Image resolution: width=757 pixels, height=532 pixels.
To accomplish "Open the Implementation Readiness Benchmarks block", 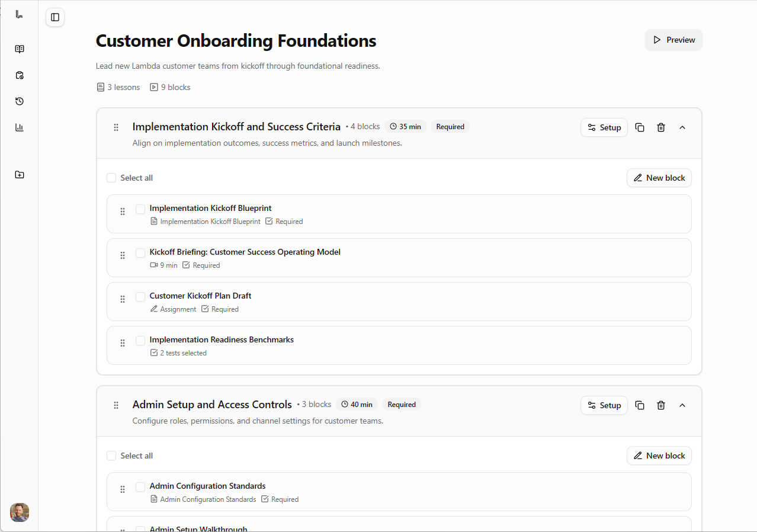I will click(x=222, y=340).
